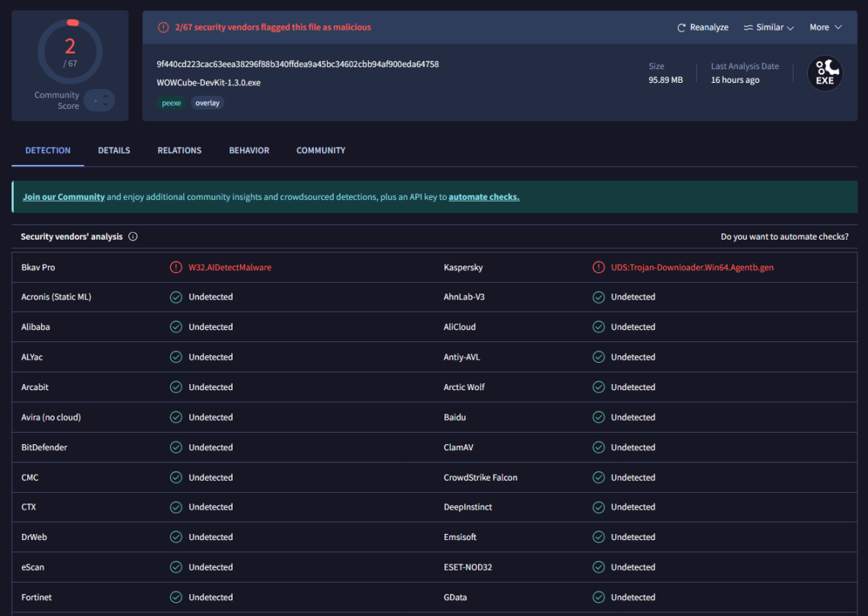Click the warning icon for Kaspersky detection

pos(598,268)
